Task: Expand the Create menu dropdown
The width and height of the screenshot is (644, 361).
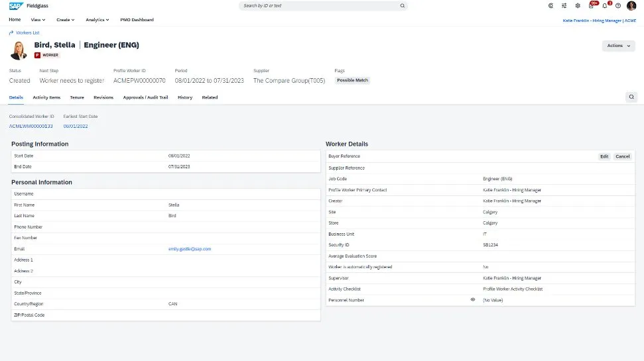Action: 66,20
